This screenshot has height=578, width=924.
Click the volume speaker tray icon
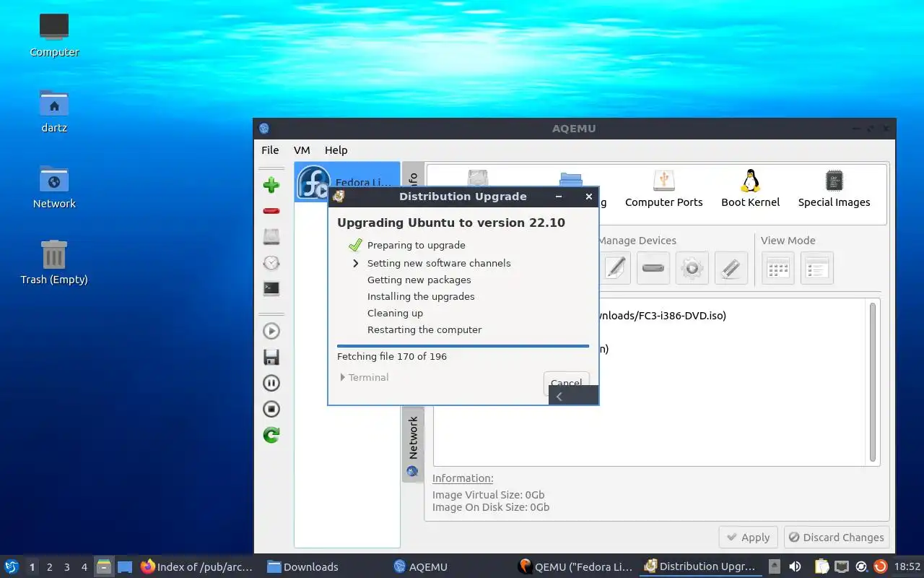click(x=795, y=566)
